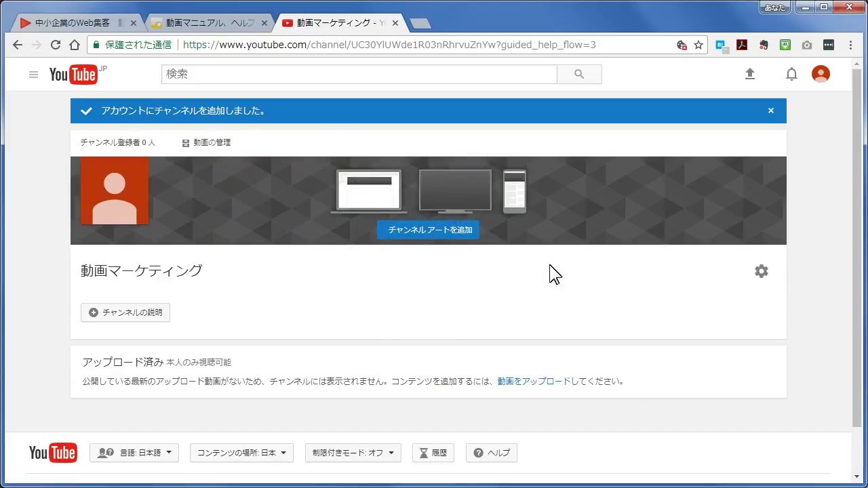
Task: Expand the 言語: 日本語 language dropdown
Action: (x=134, y=453)
